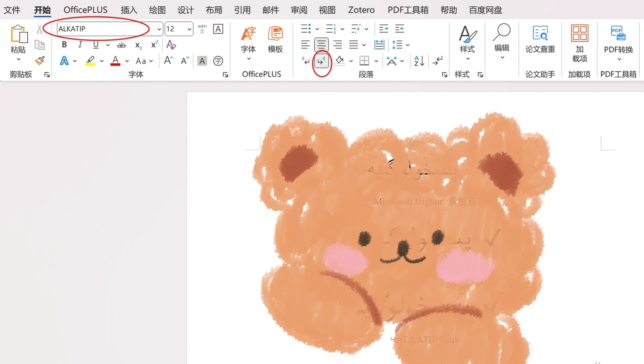Viewport: 644px width, 364px height.
Task: Open underline style dropdown arrow
Action: (x=108, y=45)
